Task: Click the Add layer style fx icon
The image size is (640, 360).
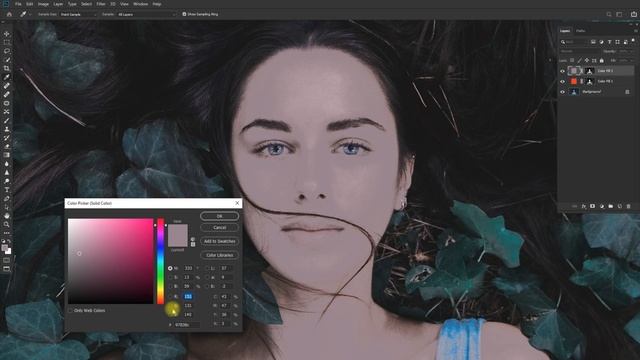Action: 584,207
